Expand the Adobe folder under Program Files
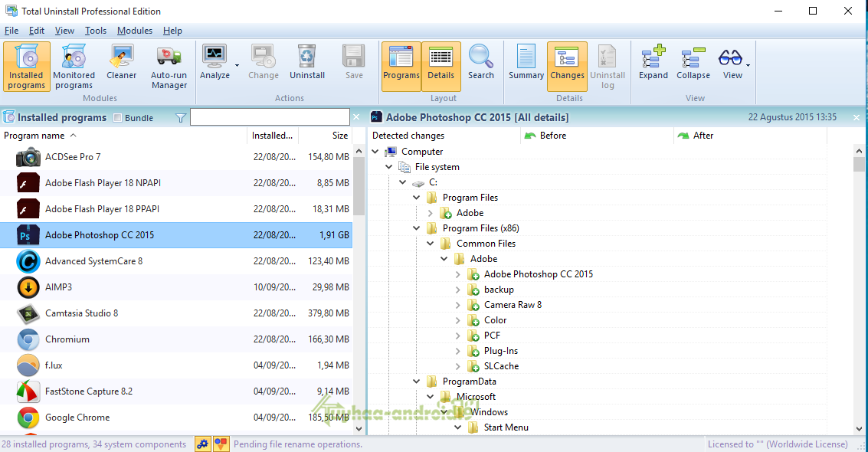Screen dimensions: 868x452 pyautogui.click(x=430, y=213)
